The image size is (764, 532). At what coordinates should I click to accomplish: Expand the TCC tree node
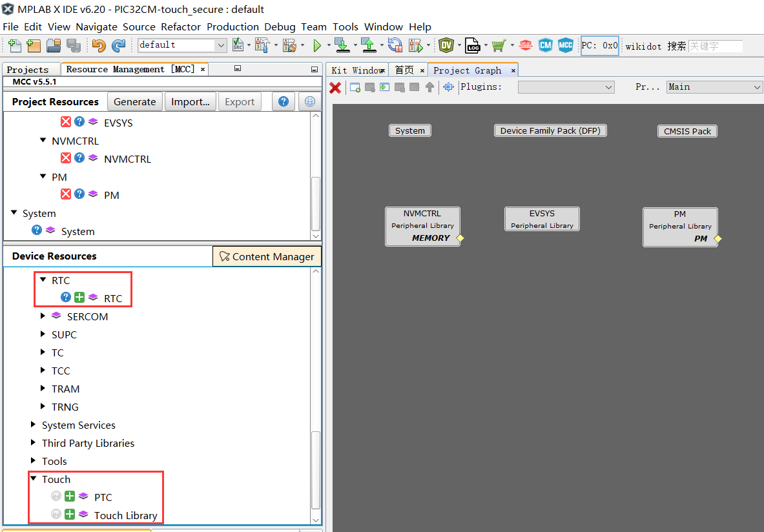click(x=43, y=370)
